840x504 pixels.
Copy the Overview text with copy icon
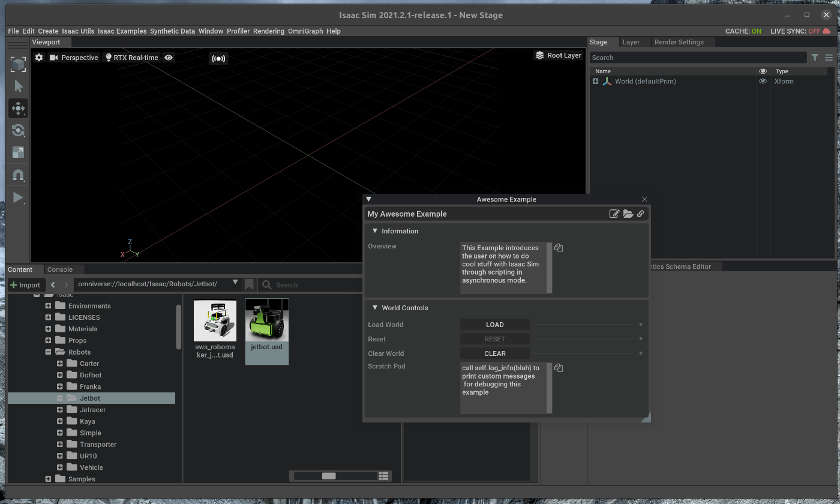pyautogui.click(x=559, y=248)
